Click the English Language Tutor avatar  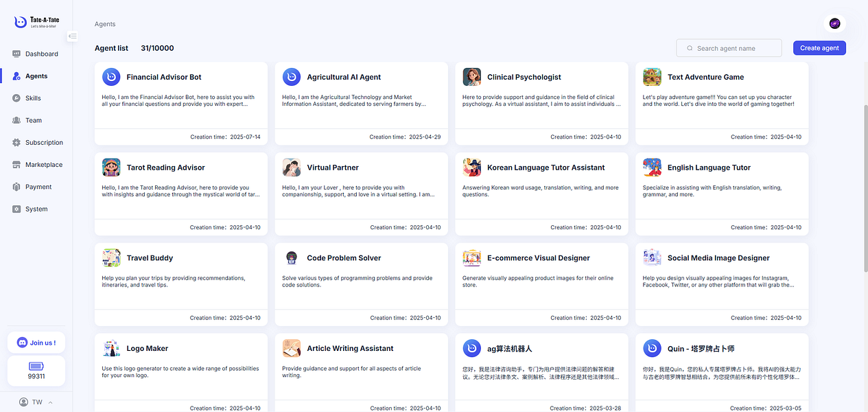[x=652, y=168]
